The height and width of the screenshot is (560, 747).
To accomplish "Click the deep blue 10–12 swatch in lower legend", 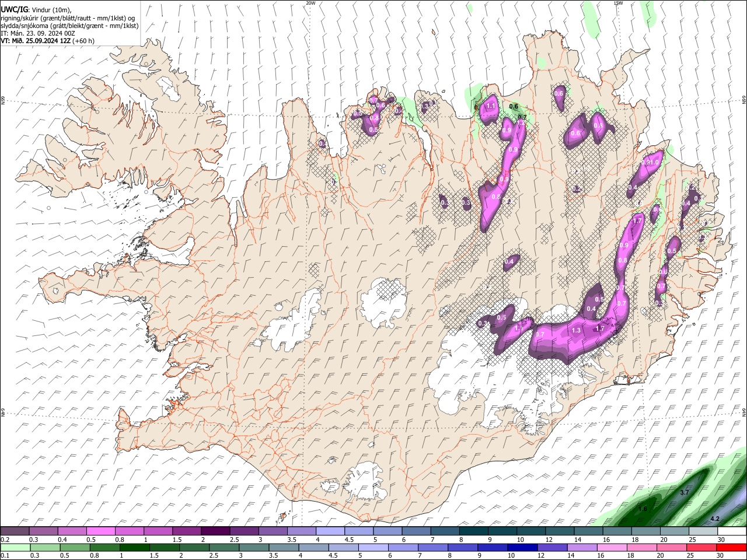I will (x=522, y=547).
